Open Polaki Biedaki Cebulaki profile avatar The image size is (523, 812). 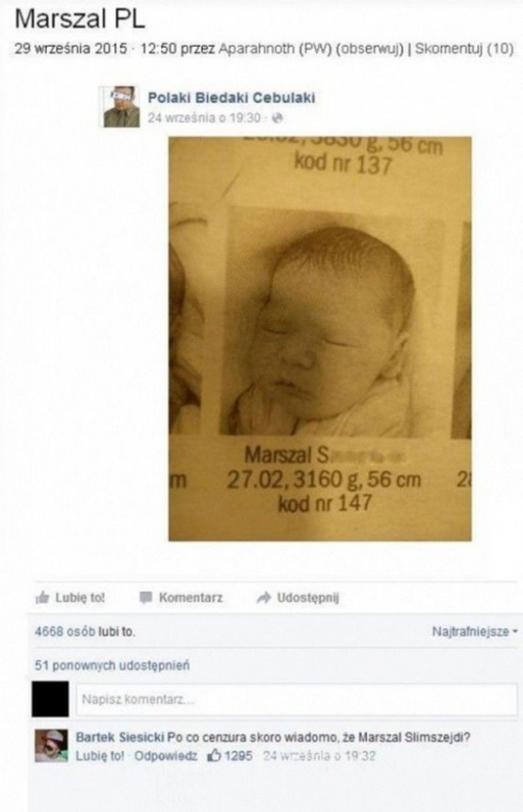click(x=121, y=106)
